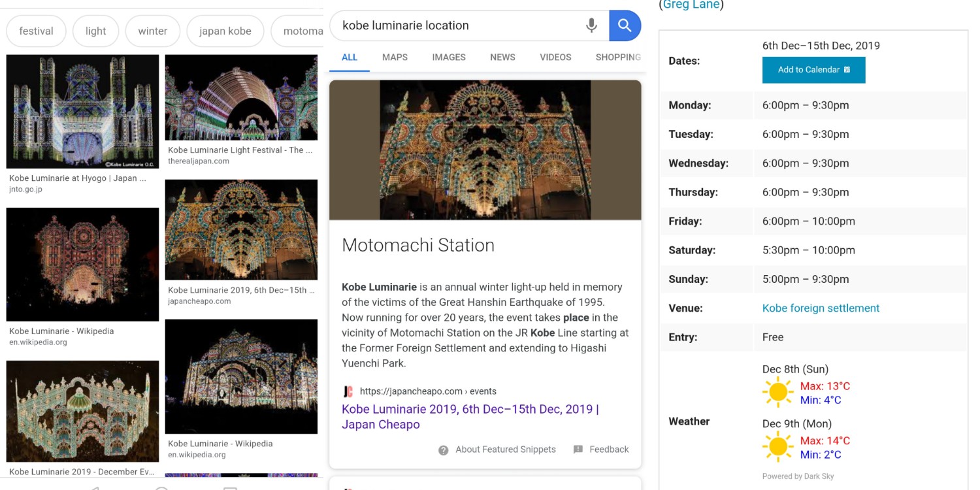Viewport: 980px width, 490px height.
Task: Click the Motomachi Station heading
Action: tap(418, 246)
